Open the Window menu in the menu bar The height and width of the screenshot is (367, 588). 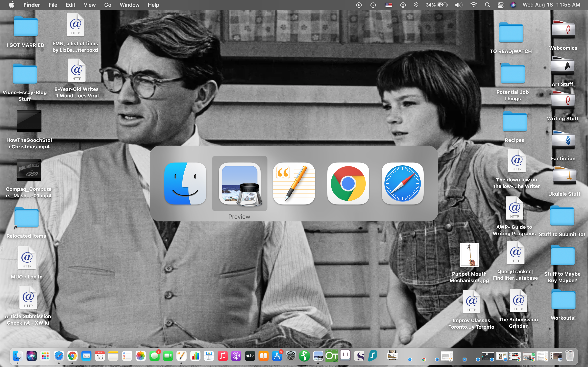click(129, 5)
